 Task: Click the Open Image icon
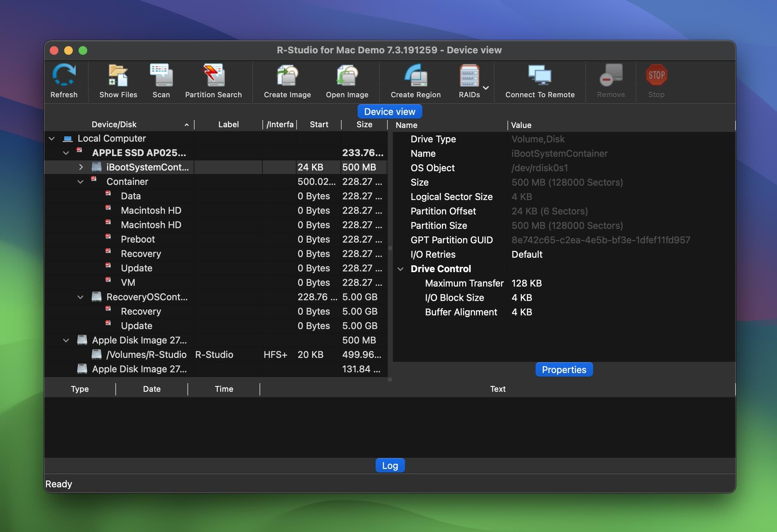(347, 75)
